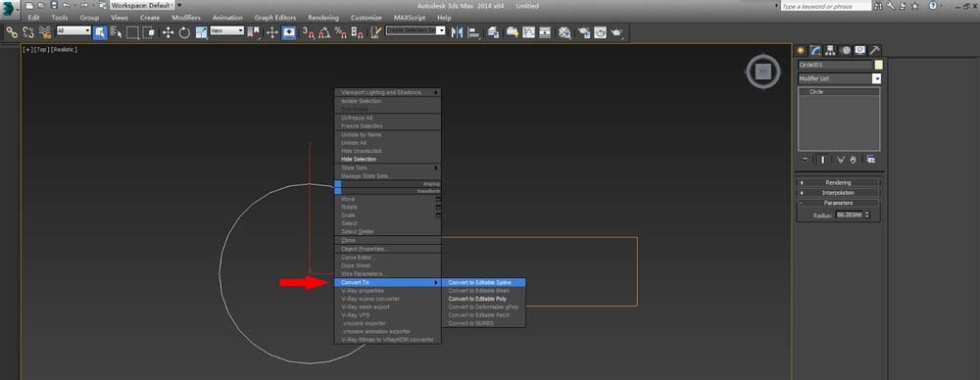The image size is (980, 380).
Task: Open the Mirror tool in toolbar
Action: (x=457, y=32)
